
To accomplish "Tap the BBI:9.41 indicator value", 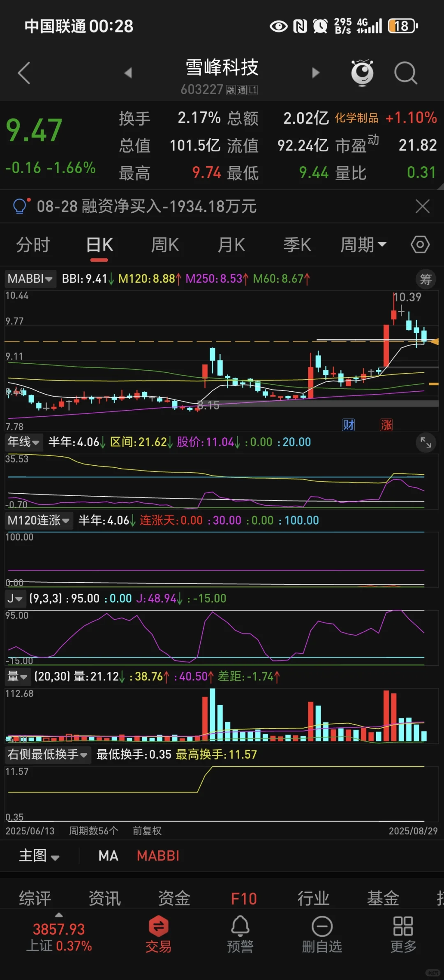I will 88,279.
